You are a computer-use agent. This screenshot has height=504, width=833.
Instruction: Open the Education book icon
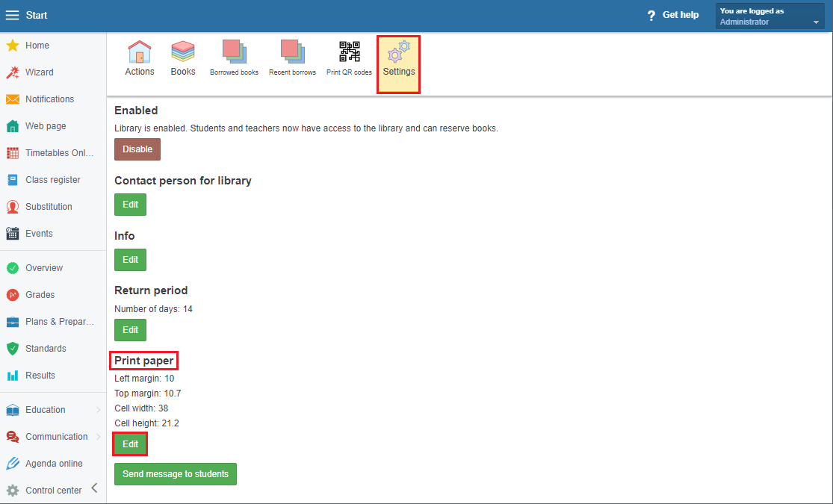pos(13,410)
